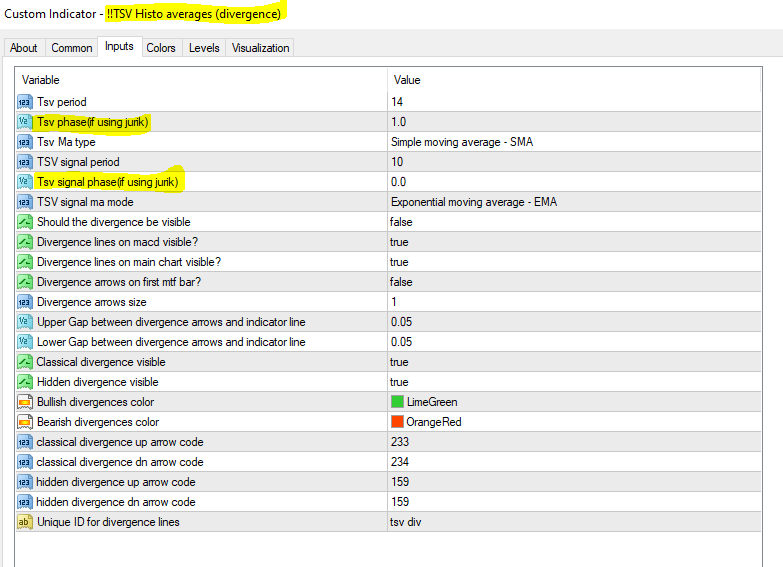Click the LimeGreen color swatch

click(398, 402)
